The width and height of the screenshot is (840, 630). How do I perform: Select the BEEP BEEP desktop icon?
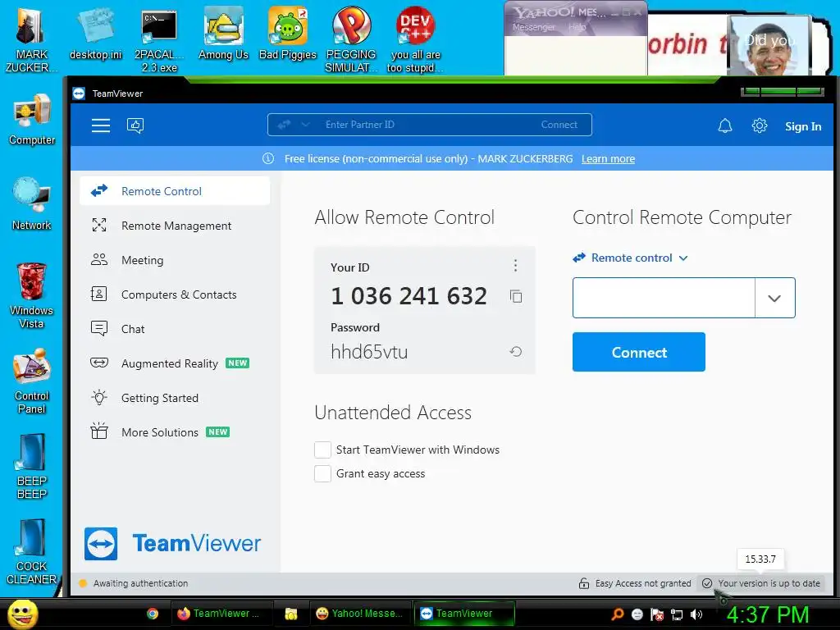point(32,467)
